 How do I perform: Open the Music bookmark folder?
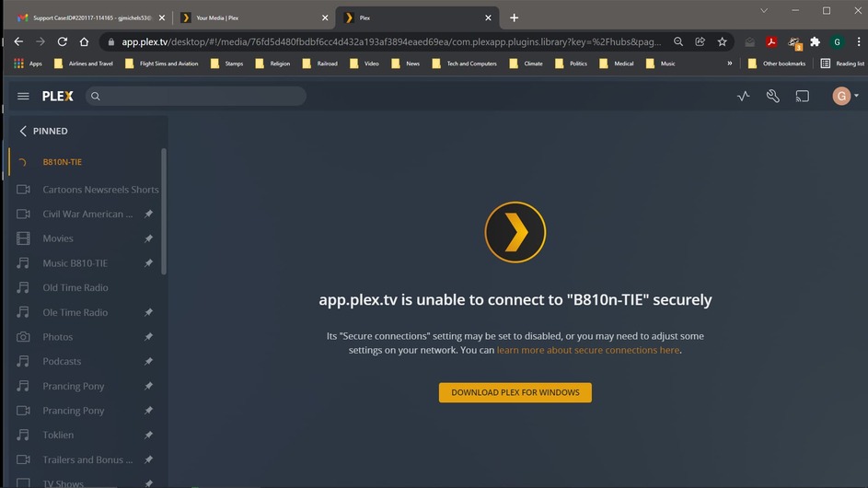click(x=661, y=64)
